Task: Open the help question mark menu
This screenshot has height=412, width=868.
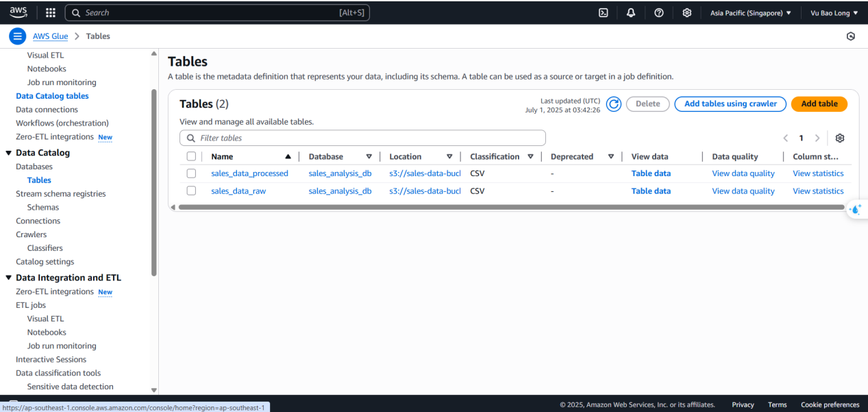Action: [659, 12]
